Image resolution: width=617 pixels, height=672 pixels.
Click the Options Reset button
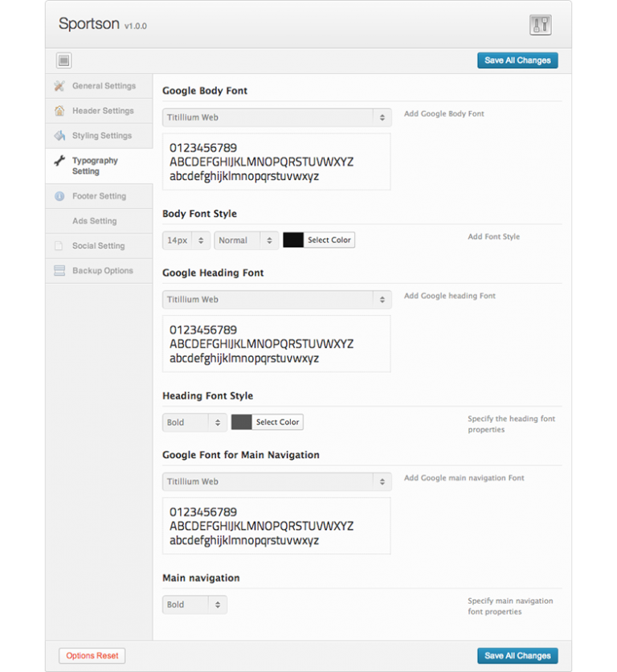pyautogui.click(x=92, y=656)
